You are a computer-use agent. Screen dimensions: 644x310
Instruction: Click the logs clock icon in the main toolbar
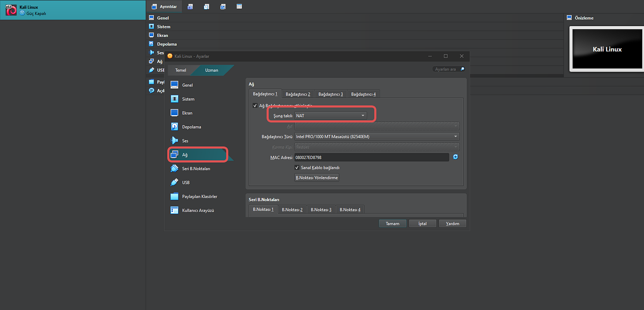(207, 6)
